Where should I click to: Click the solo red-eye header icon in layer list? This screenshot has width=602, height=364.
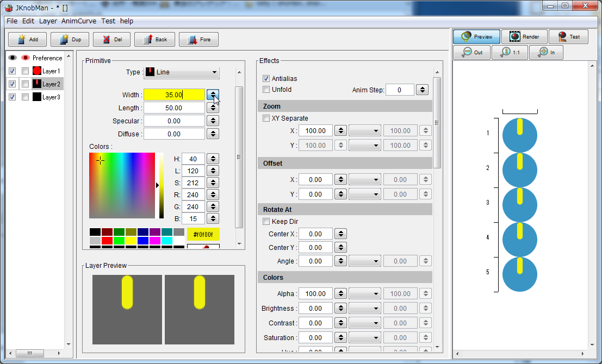26,58
